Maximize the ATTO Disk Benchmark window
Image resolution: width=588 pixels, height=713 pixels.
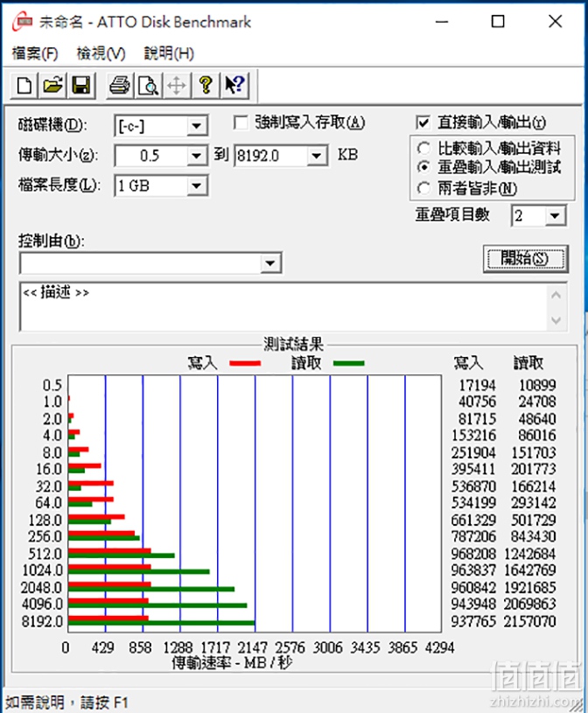pos(498,22)
